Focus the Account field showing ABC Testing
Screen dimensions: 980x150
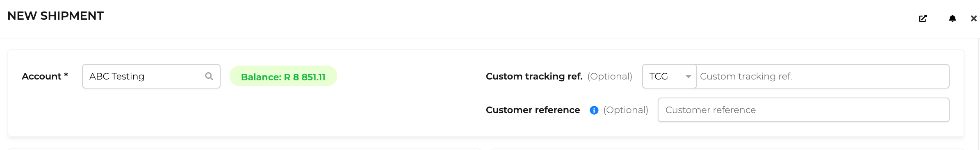click(151, 76)
